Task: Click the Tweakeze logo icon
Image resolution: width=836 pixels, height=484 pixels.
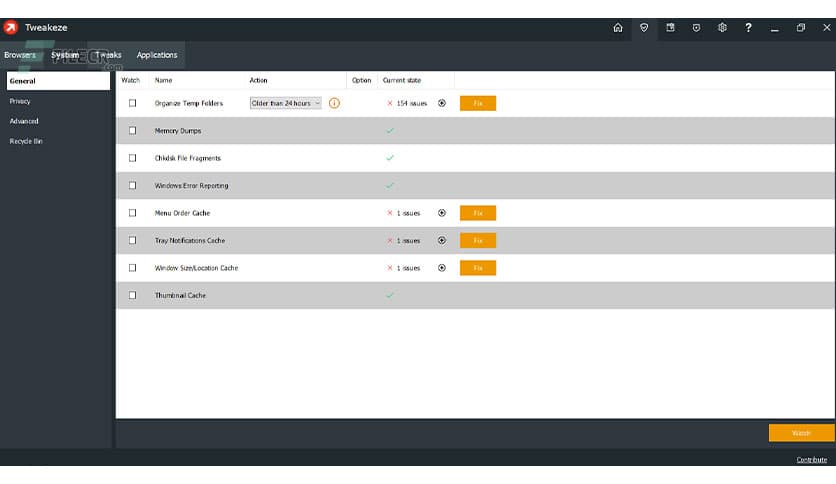Action: click(x=11, y=28)
